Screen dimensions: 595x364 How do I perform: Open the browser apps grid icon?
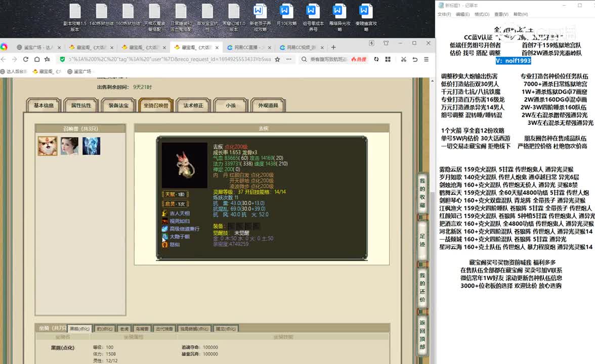coord(388,59)
